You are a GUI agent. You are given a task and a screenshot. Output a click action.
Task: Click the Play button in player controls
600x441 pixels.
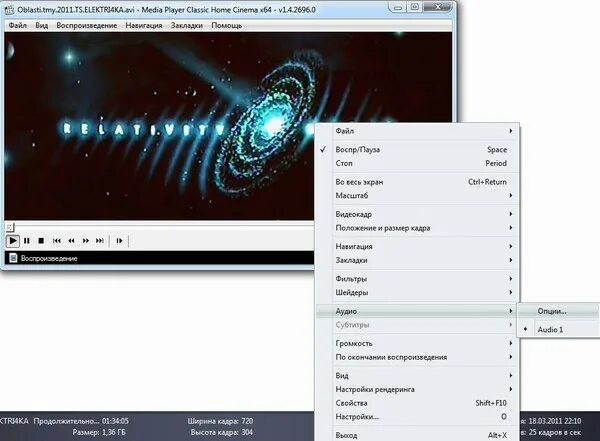[x=13, y=241]
